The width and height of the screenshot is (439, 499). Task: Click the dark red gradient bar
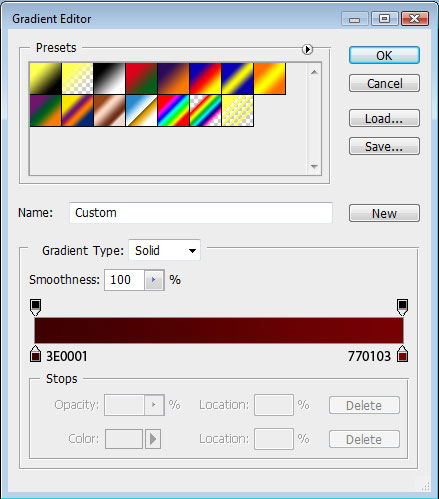219,330
